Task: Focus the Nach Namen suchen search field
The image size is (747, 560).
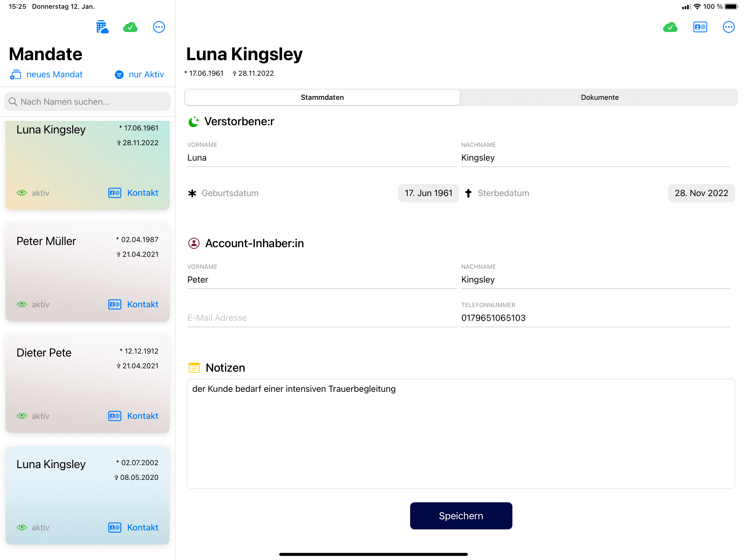Action: coord(87,102)
